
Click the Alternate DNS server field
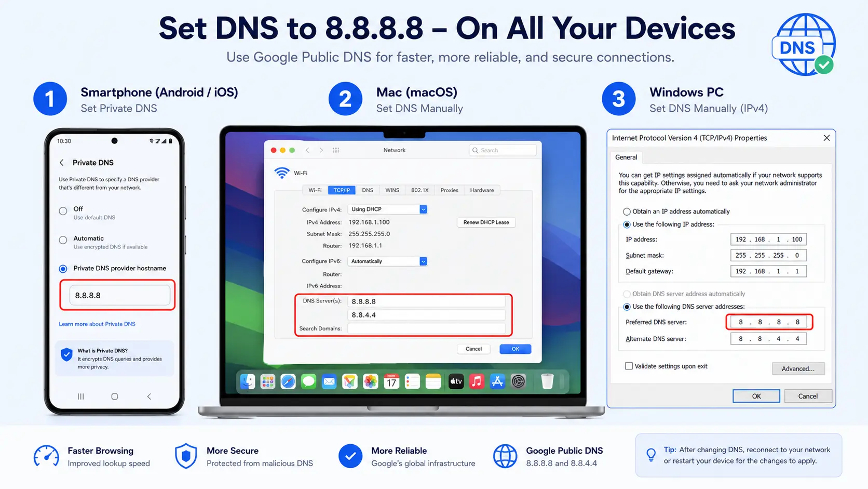click(x=769, y=339)
